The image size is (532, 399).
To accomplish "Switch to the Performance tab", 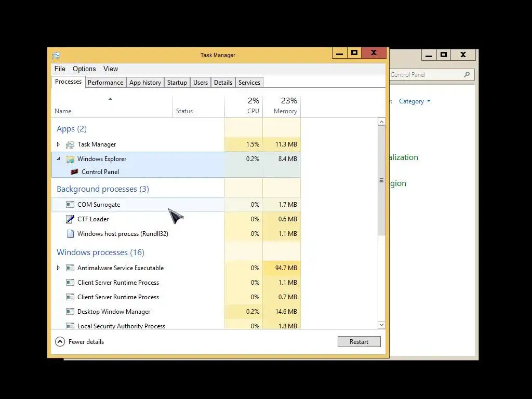I will 105,83.
